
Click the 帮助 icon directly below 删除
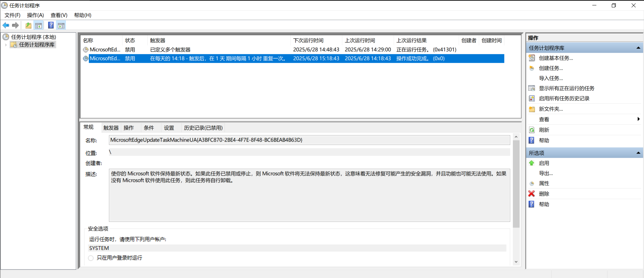(532, 204)
